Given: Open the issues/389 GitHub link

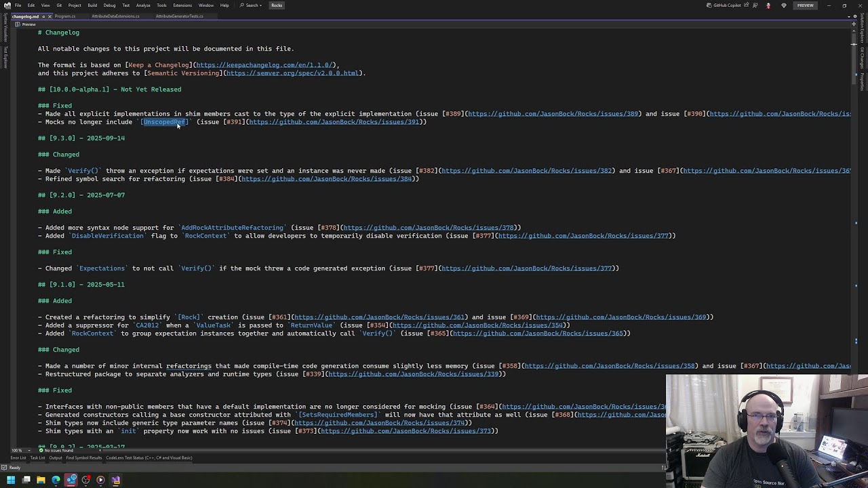Looking at the screenshot, I should pos(553,114).
